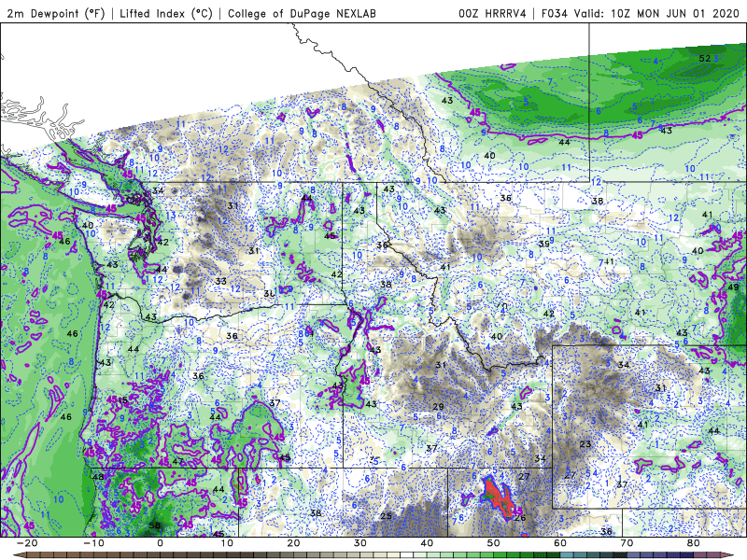Click the "70" label on the color scale
The height and width of the screenshot is (560, 747).
pyautogui.click(x=627, y=543)
